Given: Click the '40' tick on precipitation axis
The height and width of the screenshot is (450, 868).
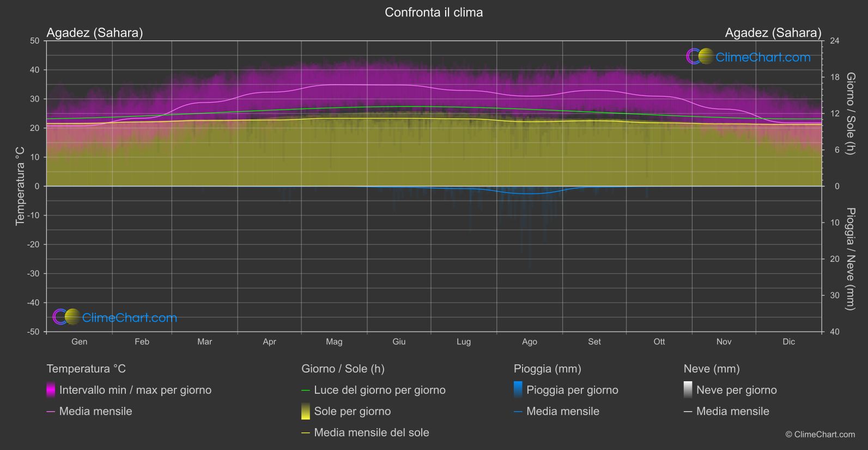Looking at the screenshot, I should click(x=834, y=332).
